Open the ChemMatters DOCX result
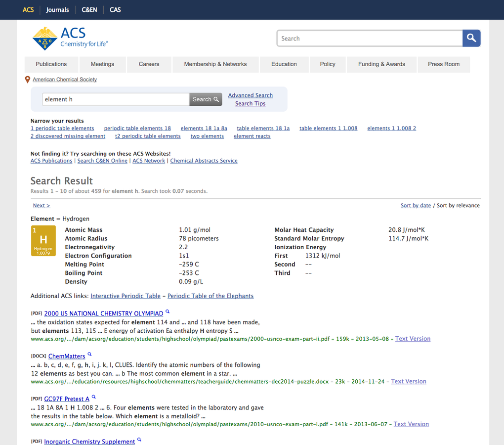 [x=67, y=356]
